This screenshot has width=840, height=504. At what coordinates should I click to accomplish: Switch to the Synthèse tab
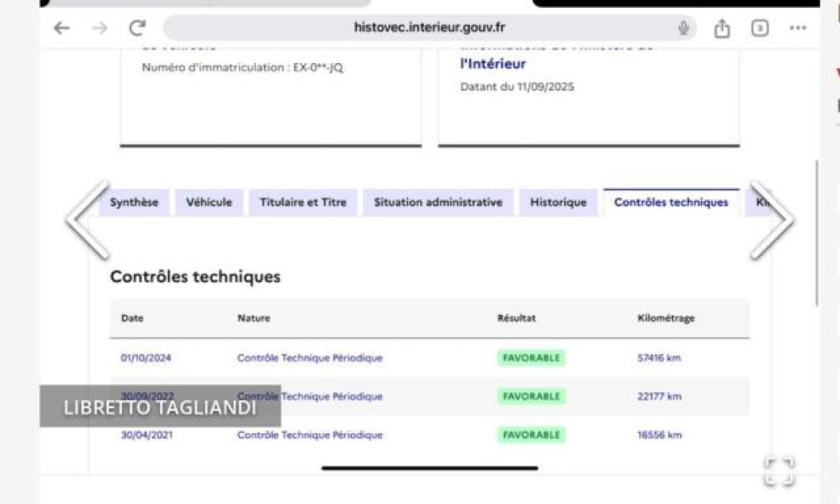click(x=133, y=202)
